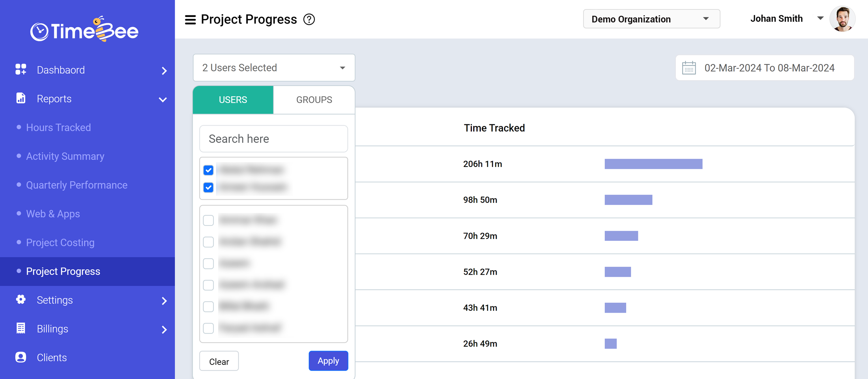Open the Demo Organization dropdown
This screenshot has width=868, height=379.
651,19
